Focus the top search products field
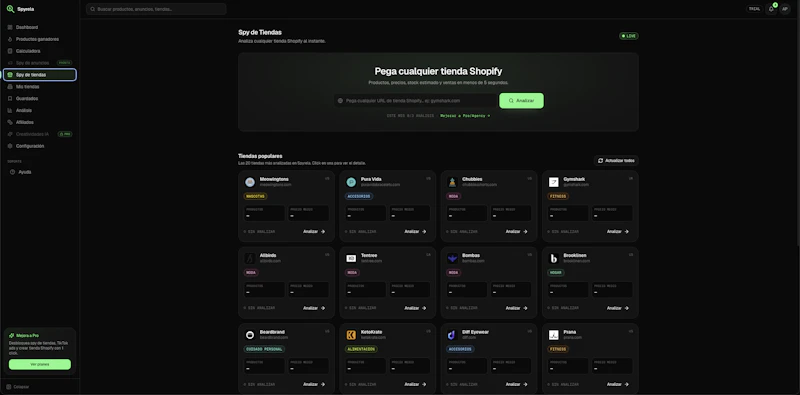This screenshot has width=800, height=395. 156,9
